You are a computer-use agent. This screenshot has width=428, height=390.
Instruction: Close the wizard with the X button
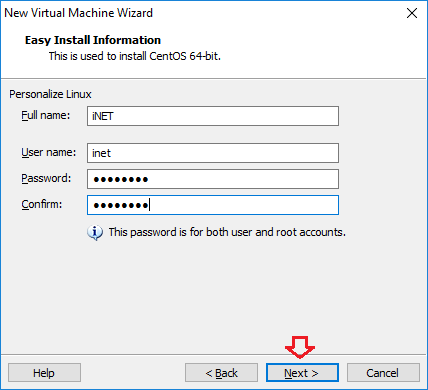coord(412,13)
